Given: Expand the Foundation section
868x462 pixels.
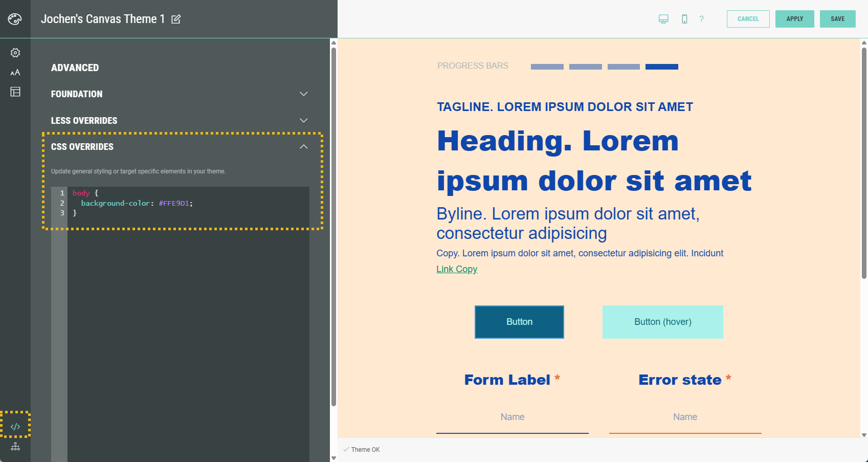Looking at the screenshot, I should pyautogui.click(x=303, y=94).
